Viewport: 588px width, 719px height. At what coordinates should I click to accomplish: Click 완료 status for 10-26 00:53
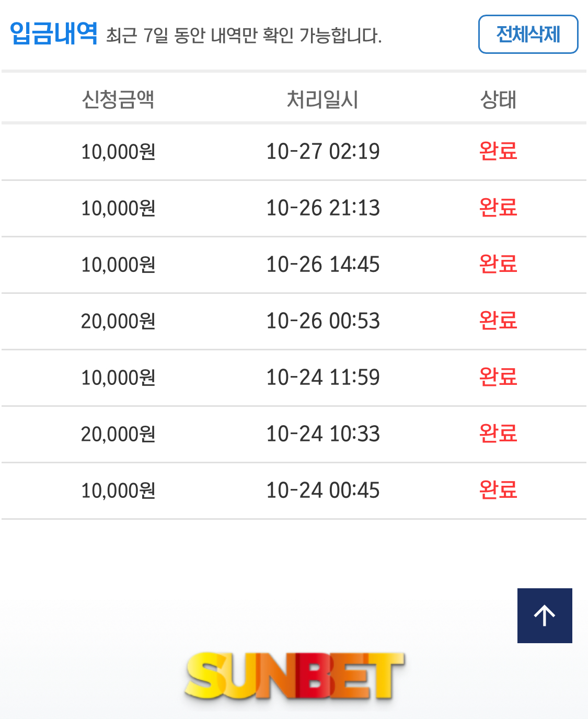point(498,321)
